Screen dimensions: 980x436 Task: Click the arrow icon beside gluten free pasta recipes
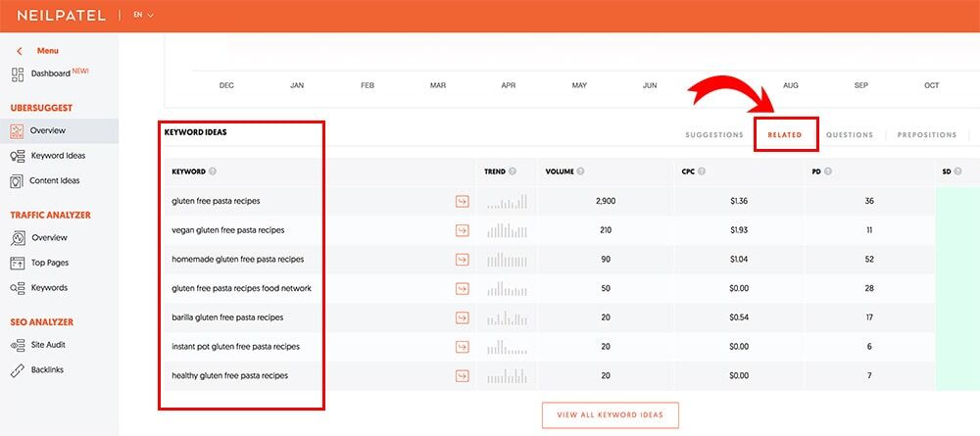[462, 201]
